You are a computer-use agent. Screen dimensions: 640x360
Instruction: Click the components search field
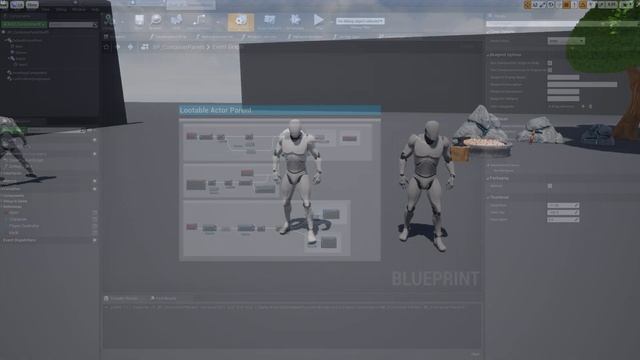point(73,25)
